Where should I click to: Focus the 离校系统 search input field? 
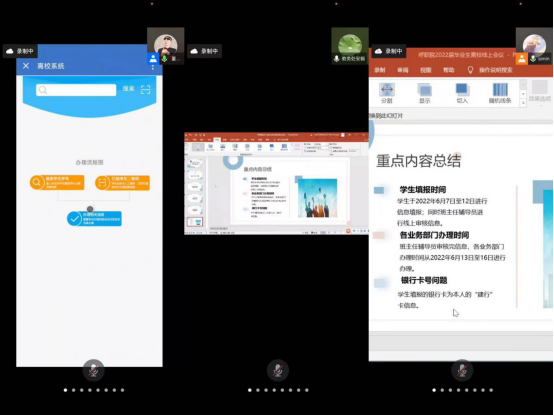click(76, 90)
